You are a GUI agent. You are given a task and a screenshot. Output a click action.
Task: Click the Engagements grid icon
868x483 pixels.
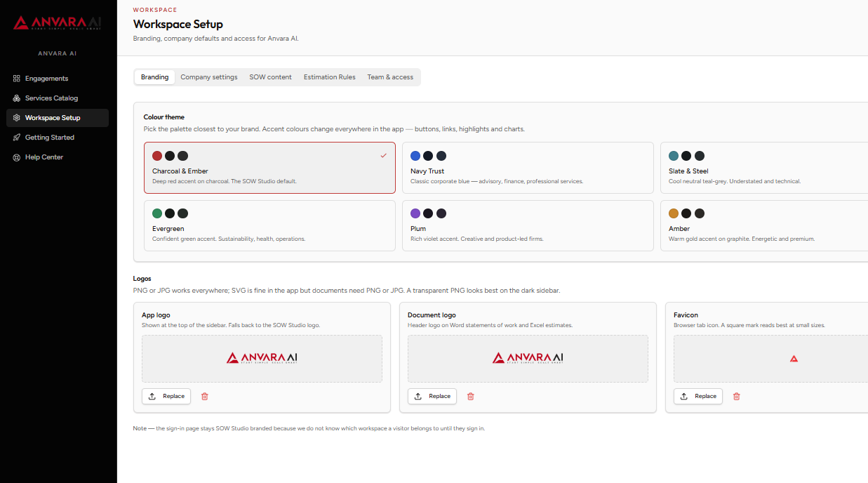coord(17,79)
